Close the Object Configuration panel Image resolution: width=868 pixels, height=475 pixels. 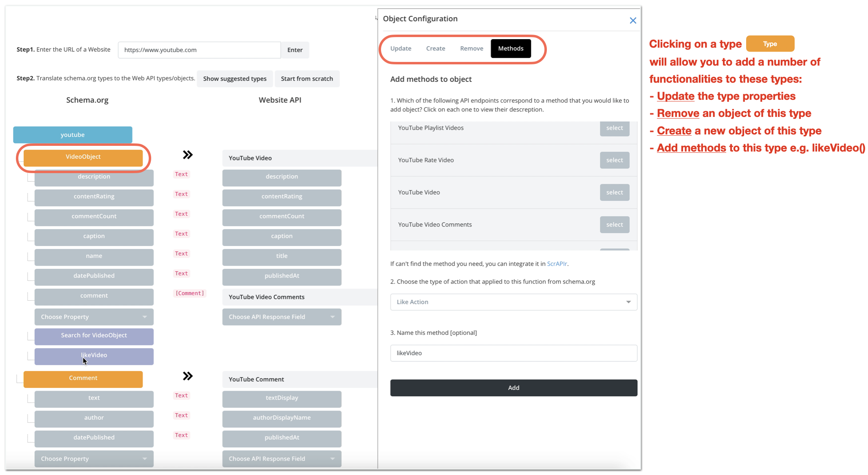pos(632,20)
